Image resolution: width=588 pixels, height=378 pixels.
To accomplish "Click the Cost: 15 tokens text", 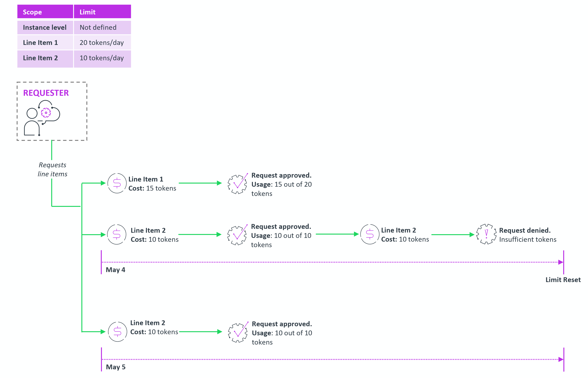I will (x=152, y=188).
